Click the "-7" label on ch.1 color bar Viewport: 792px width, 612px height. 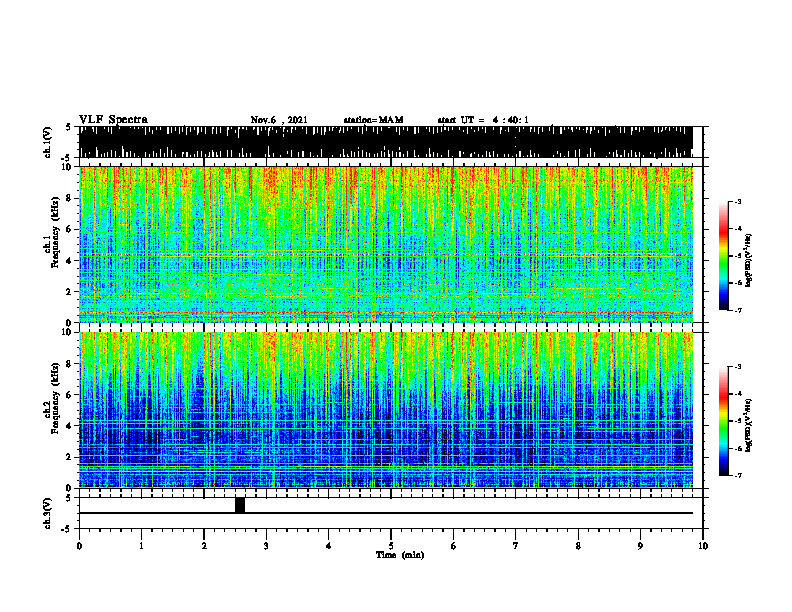pos(738,310)
